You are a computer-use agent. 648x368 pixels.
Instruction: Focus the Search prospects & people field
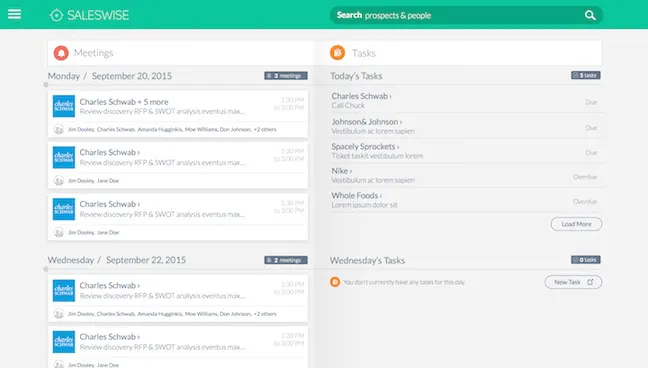tap(466, 15)
